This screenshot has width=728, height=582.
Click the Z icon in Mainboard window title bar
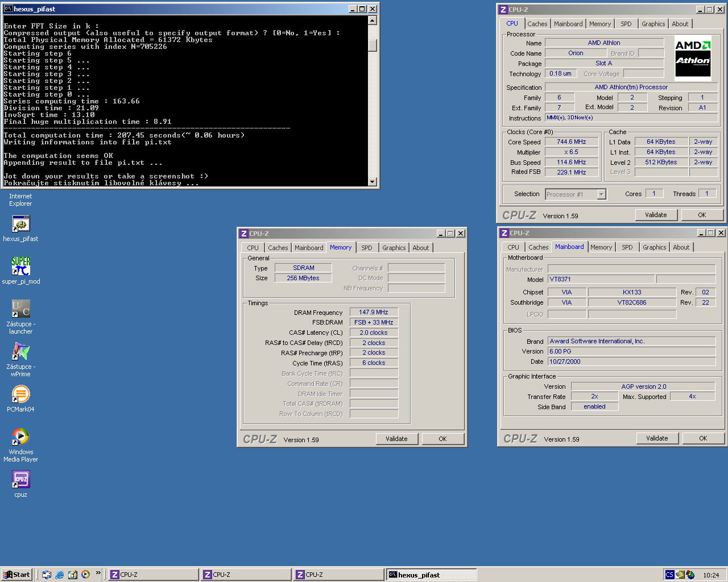tap(504, 233)
